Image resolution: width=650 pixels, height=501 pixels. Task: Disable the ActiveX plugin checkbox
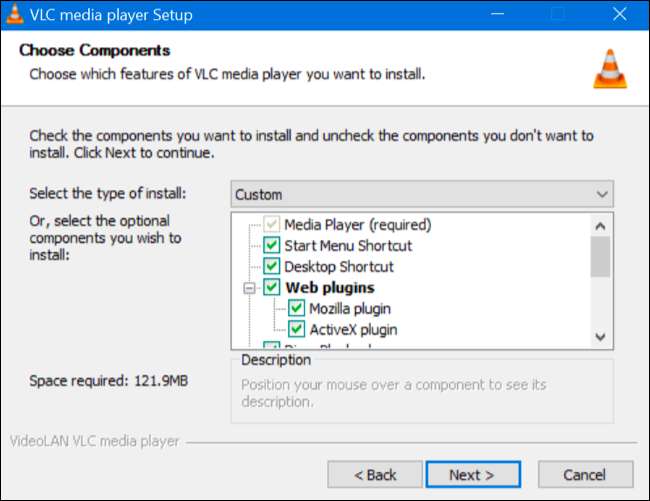(296, 329)
